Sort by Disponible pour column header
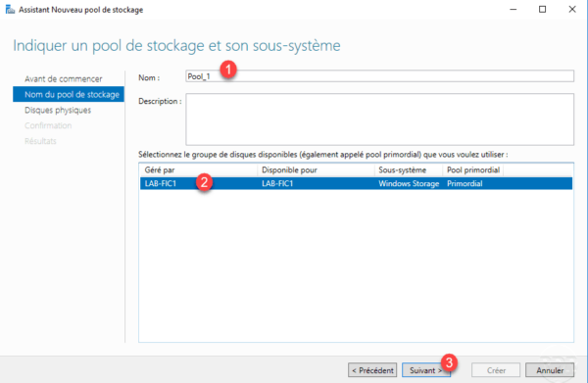This screenshot has height=383, width=588. (316, 170)
